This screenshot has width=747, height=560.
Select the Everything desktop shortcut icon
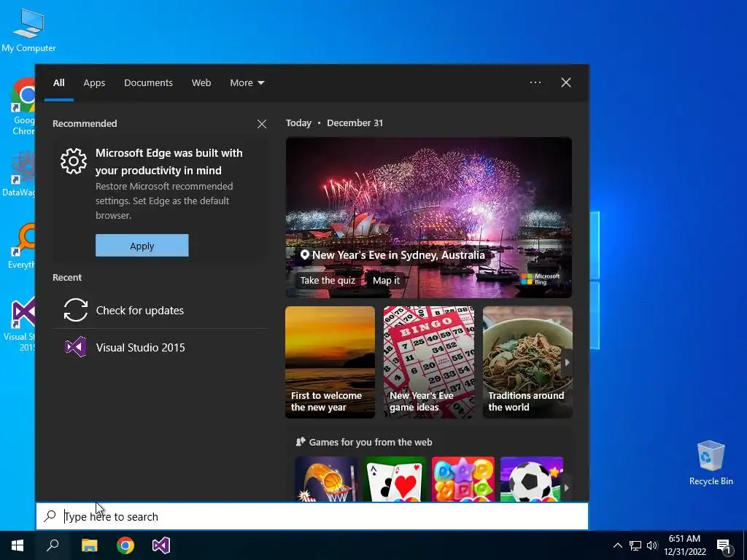click(22, 246)
